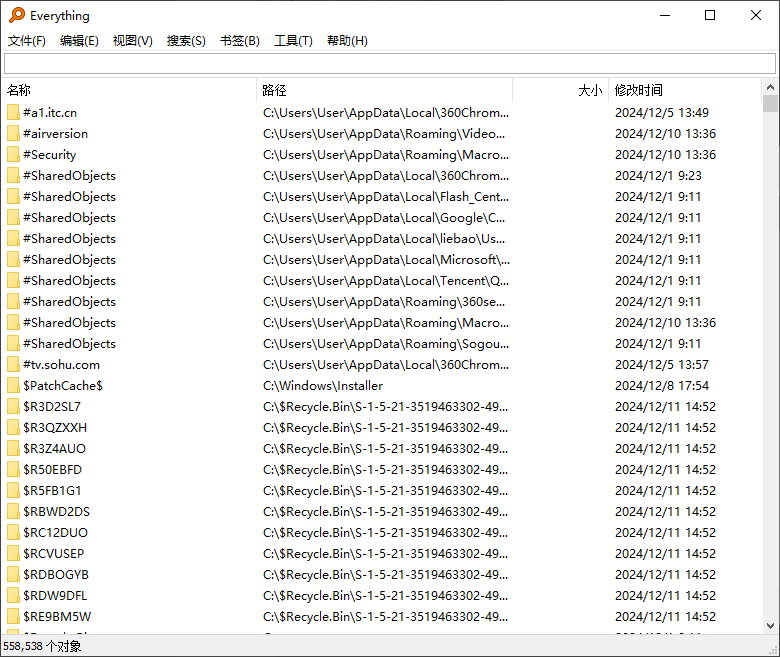Select the $R50EBFD entry name
Screen dimensions: 780x657
tap(52, 469)
